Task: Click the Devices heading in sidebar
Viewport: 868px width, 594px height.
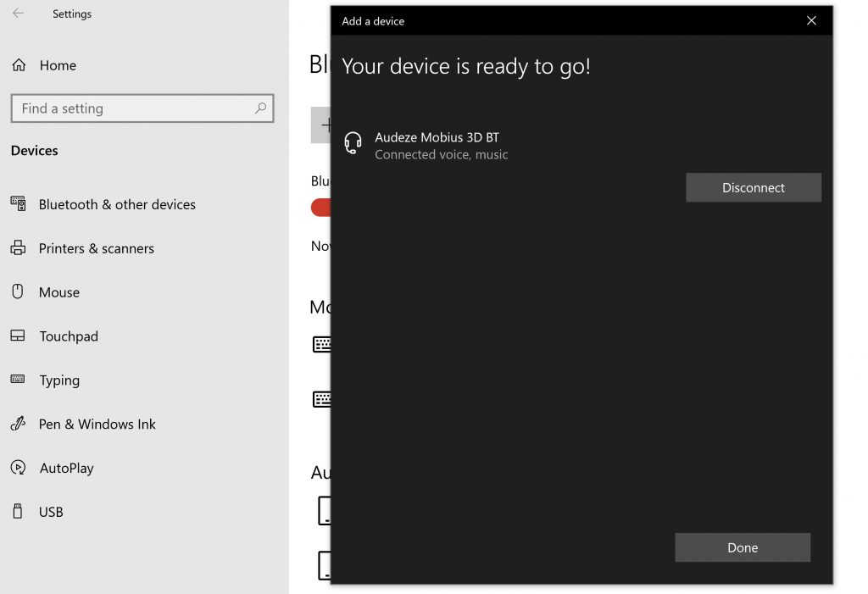Action: (x=34, y=151)
